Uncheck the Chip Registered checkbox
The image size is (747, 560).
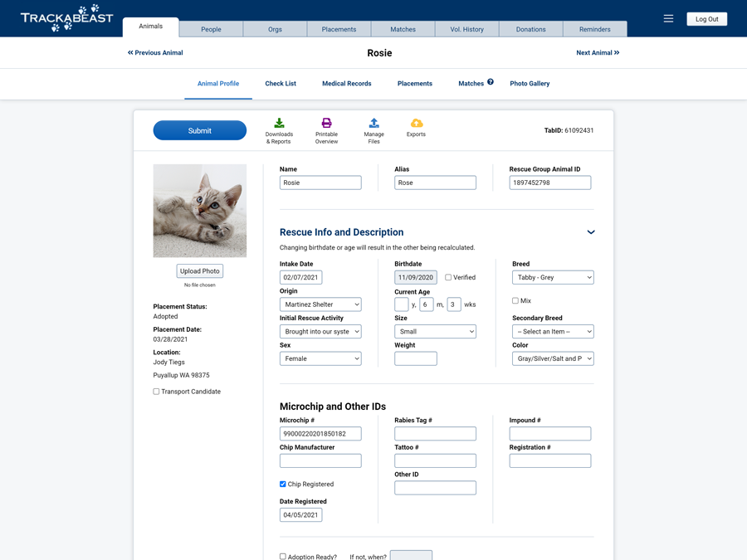[x=283, y=484]
